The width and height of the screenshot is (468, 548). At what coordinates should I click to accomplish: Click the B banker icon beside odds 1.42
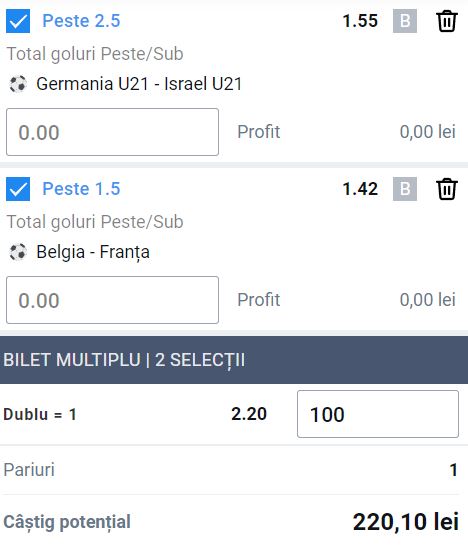pos(405,189)
